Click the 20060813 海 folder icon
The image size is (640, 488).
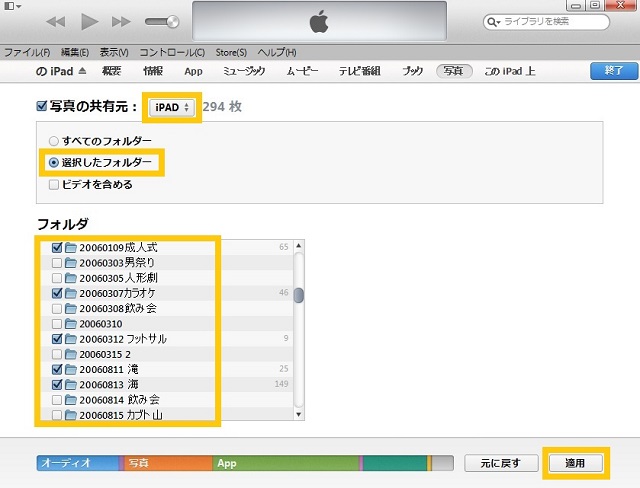[x=71, y=384]
